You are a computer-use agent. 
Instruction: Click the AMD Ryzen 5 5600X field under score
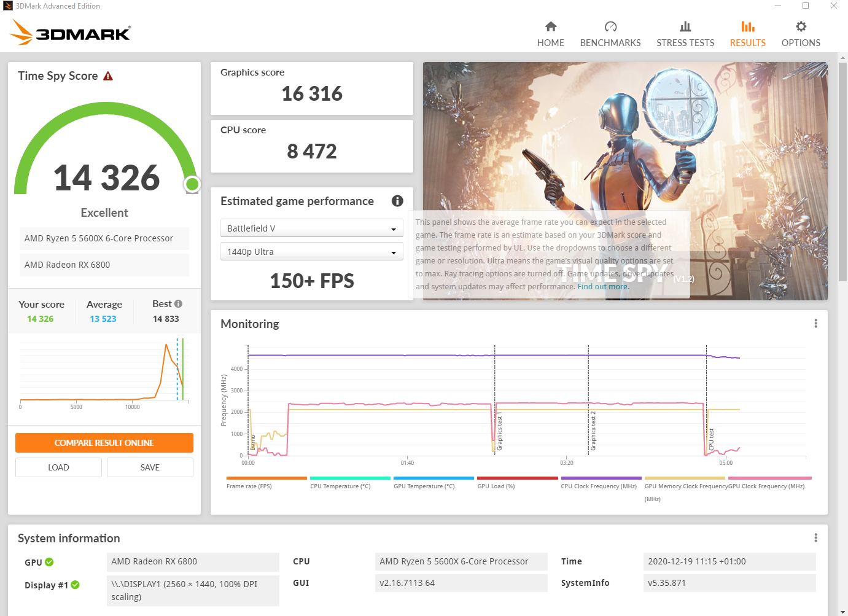104,238
